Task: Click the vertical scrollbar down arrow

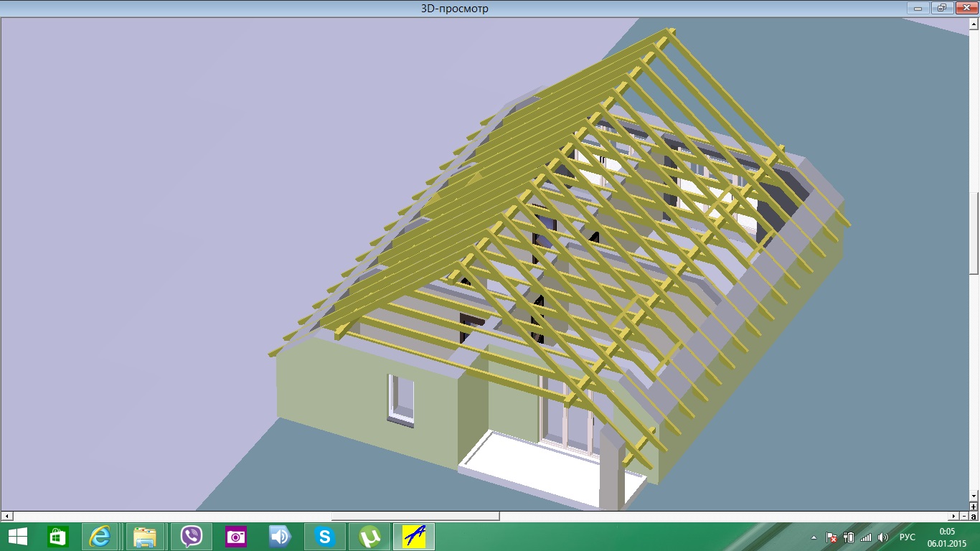Action: coord(974,496)
